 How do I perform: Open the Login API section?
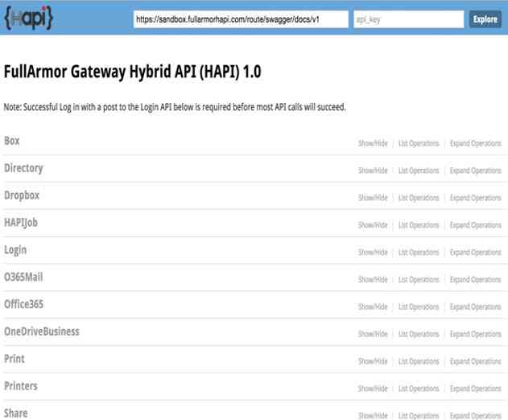15,250
